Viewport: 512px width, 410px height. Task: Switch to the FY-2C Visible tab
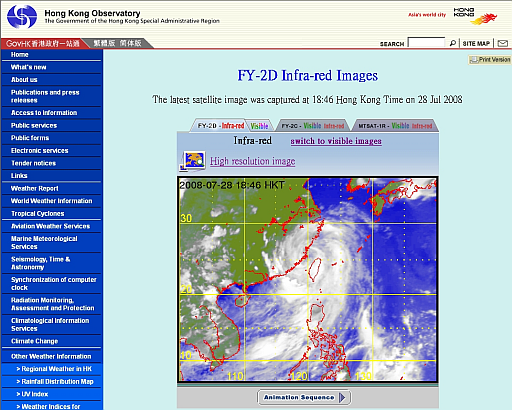click(312, 126)
